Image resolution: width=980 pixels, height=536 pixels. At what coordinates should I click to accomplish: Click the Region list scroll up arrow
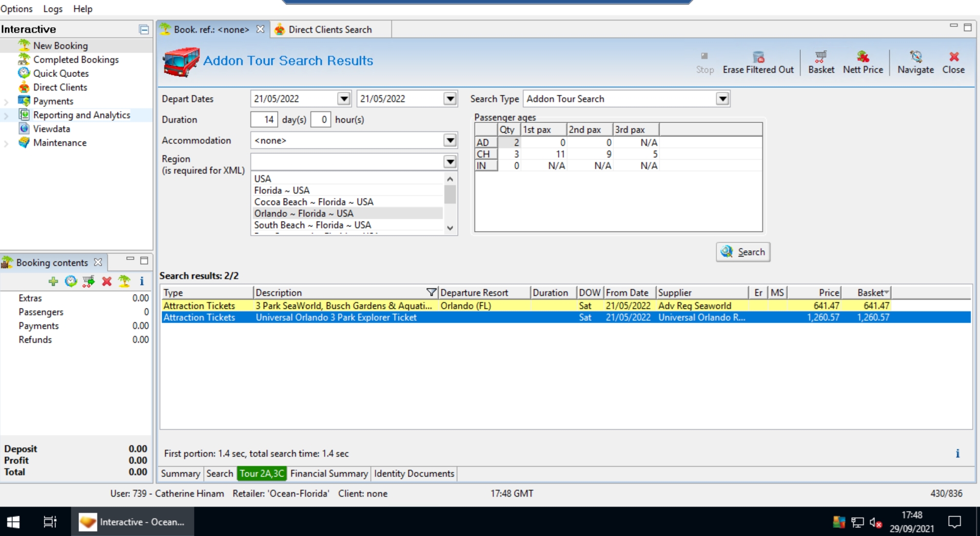(450, 179)
